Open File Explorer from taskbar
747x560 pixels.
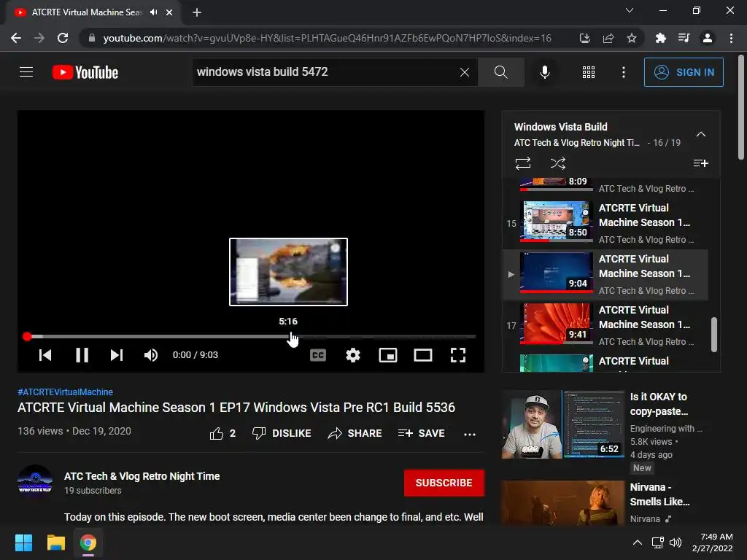(55, 542)
